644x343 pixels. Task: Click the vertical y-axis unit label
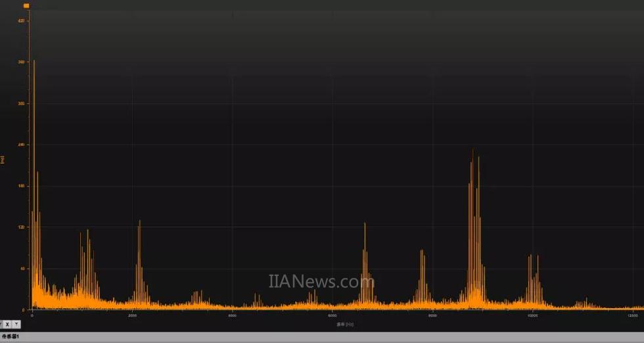3,160
